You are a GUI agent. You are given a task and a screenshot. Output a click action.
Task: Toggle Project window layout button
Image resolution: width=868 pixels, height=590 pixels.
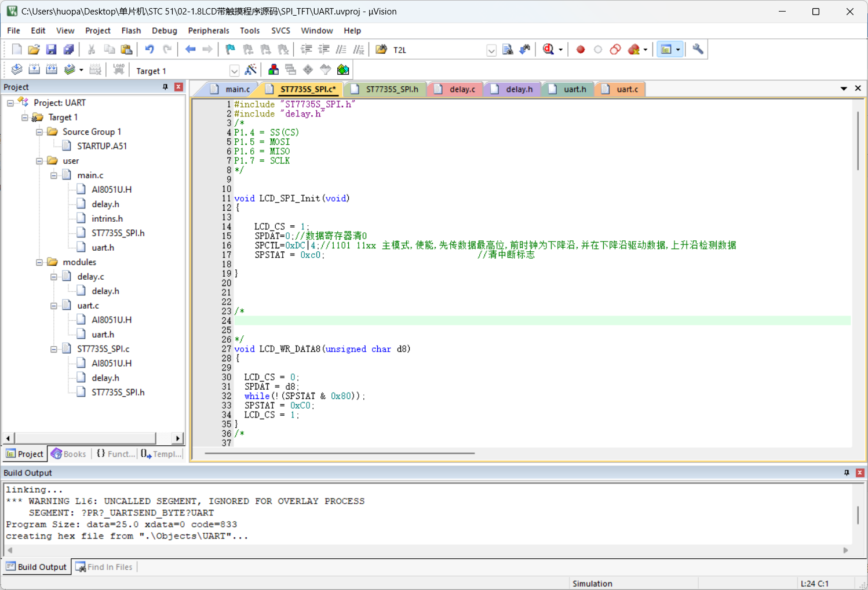point(666,50)
